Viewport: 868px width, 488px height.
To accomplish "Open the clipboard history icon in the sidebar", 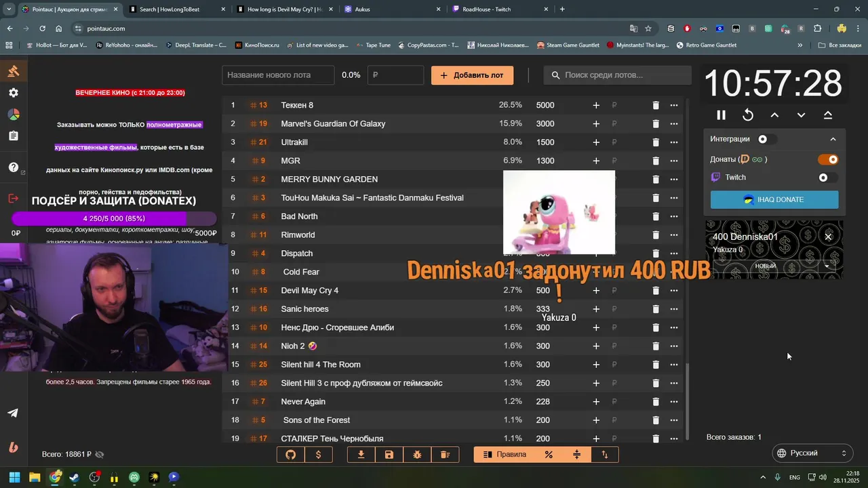I will pos(14,136).
